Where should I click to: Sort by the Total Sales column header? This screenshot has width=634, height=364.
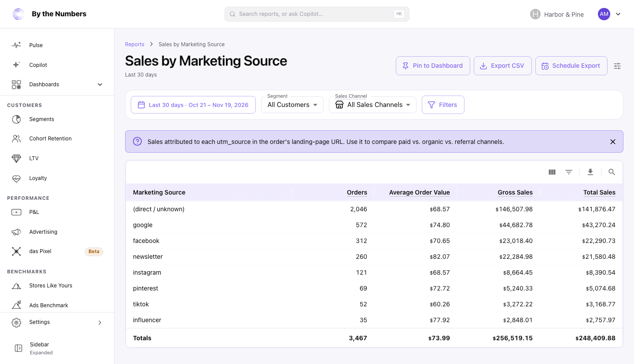coord(600,192)
